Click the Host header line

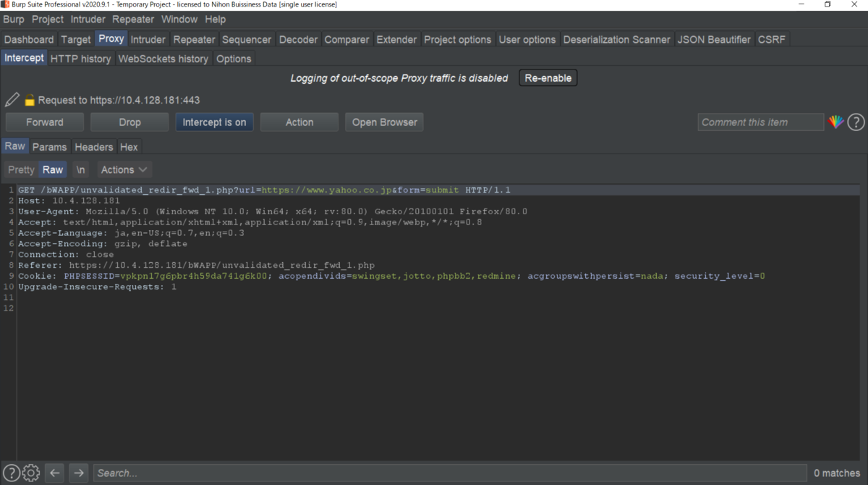(x=69, y=201)
